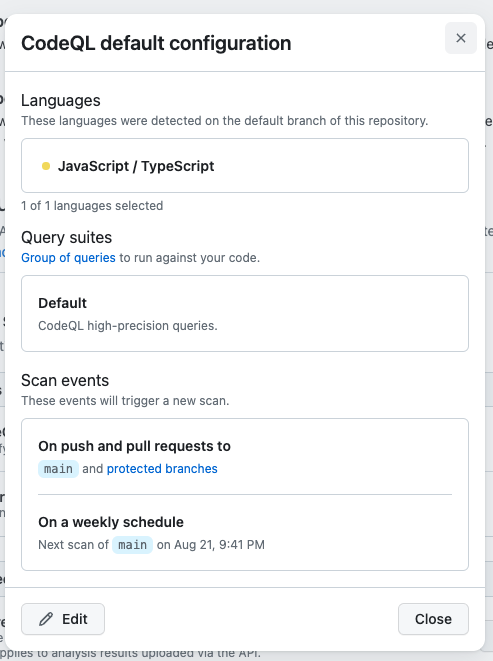Click the CodeQL default configuration title
This screenshot has width=493, height=661.
click(x=156, y=43)
